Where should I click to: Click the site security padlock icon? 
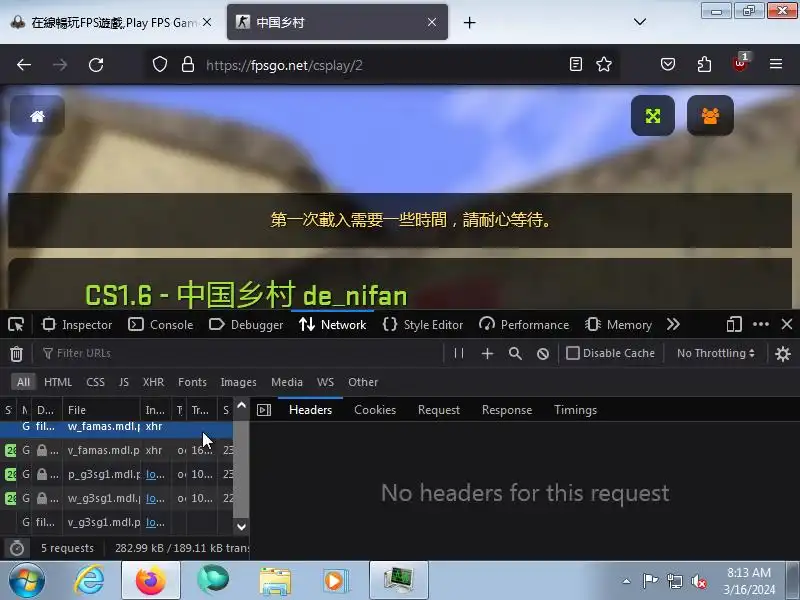(x=188, y=64)
